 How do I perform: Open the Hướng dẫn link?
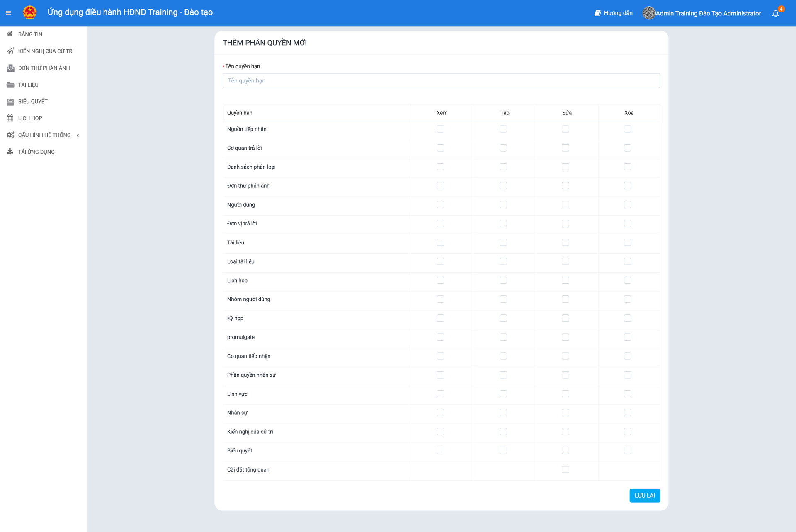(x=618, y=13)
